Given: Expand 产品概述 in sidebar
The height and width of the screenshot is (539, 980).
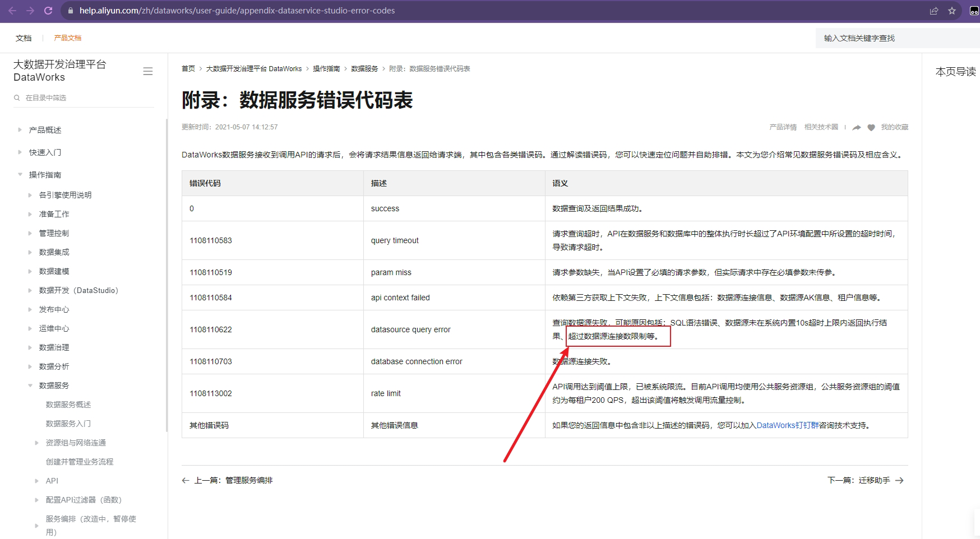Looking at the screenshot, I should coord(20,129).
